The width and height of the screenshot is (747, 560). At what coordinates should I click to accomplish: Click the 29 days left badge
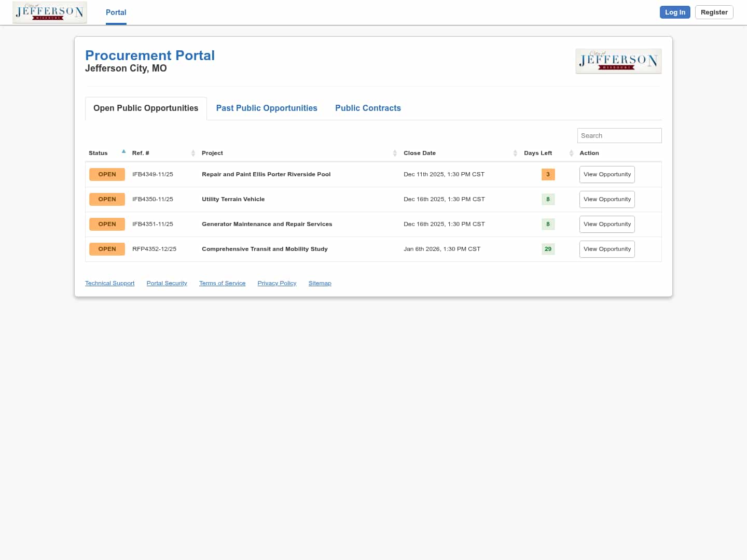(548, 249)
